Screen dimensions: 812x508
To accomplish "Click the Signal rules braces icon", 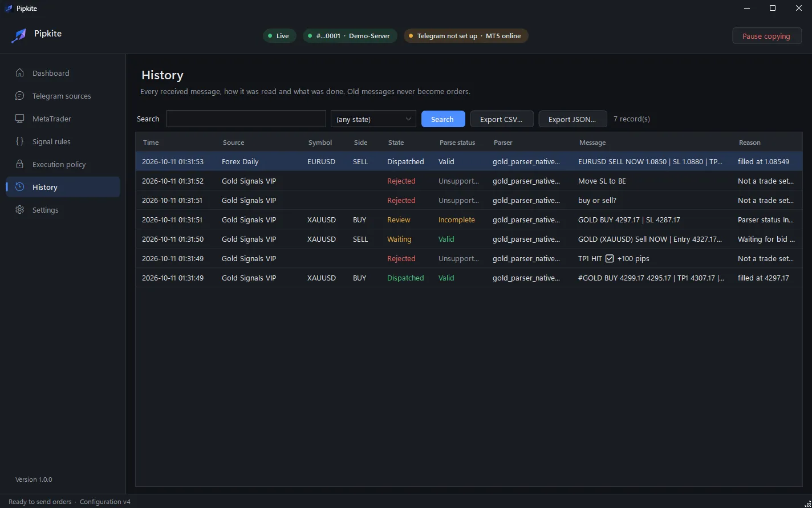I will point(20,141).
